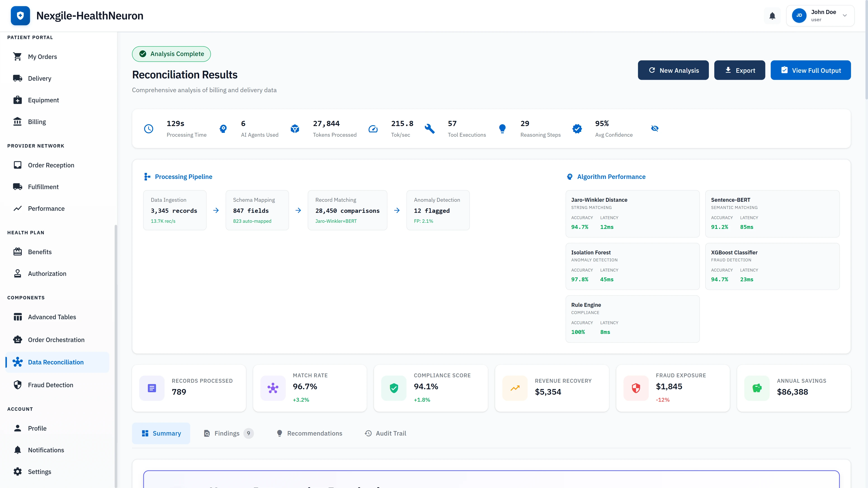
Task: Click the Analysis Complete status badge
Action: pyautogui.click(x=171, y=54)
